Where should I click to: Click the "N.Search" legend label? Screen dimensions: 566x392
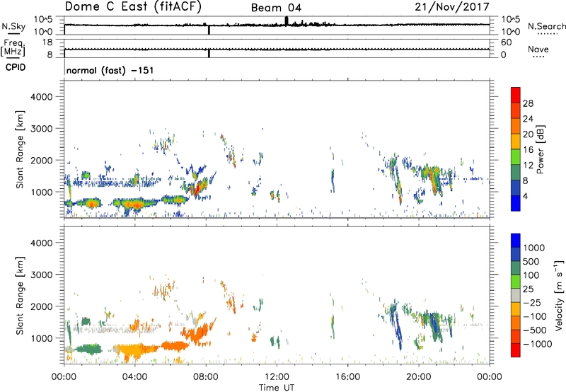[x=546, y=26]
